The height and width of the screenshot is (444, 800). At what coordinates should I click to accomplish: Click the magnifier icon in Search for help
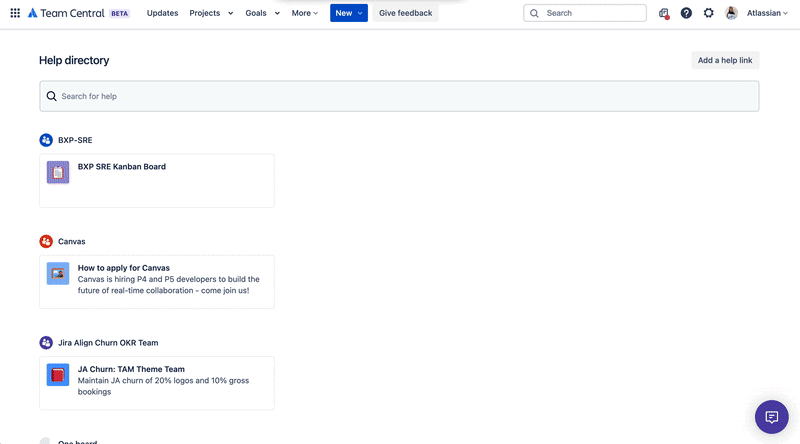coord(52,96)
